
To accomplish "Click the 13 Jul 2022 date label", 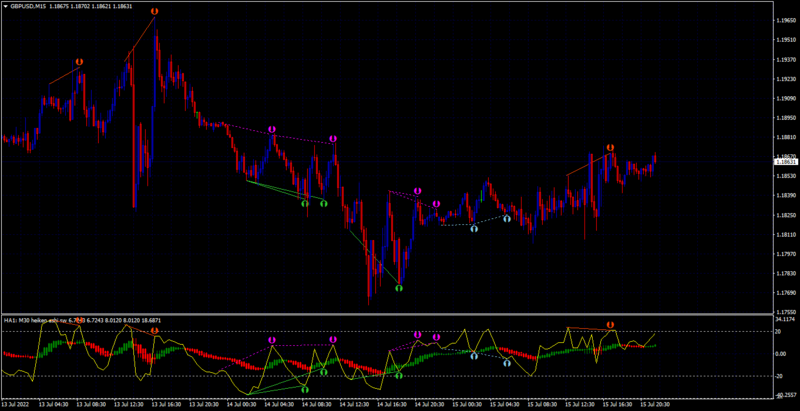I will 13,403.
